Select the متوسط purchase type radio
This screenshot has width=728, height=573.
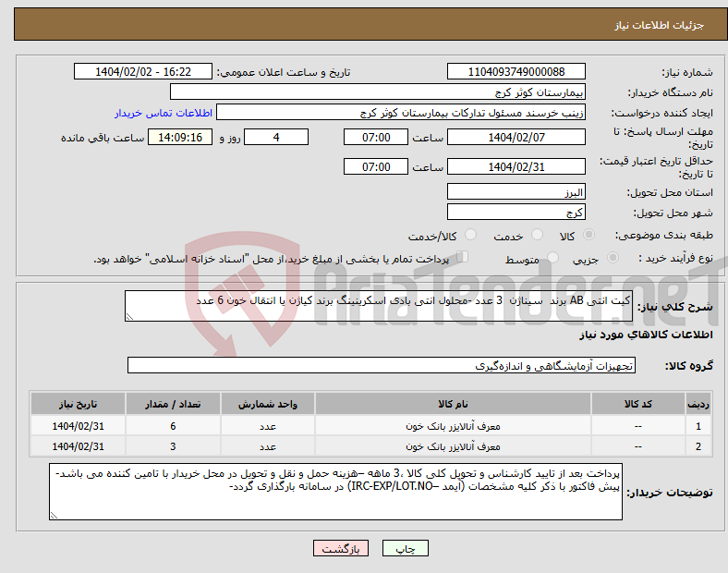click(552, 258)
